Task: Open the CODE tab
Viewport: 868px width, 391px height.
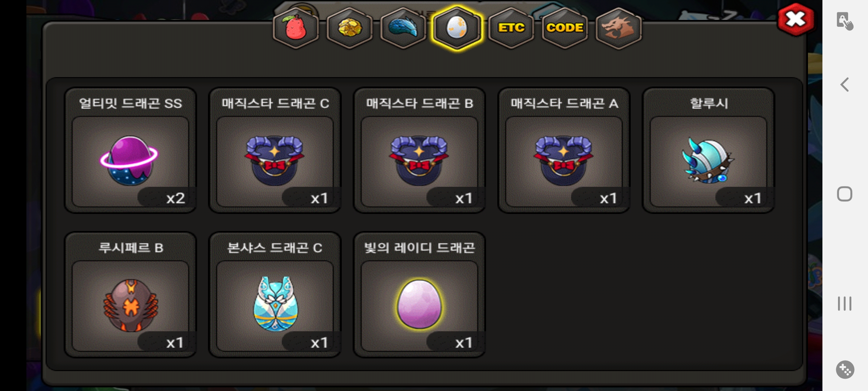Action: click(565, 28)
